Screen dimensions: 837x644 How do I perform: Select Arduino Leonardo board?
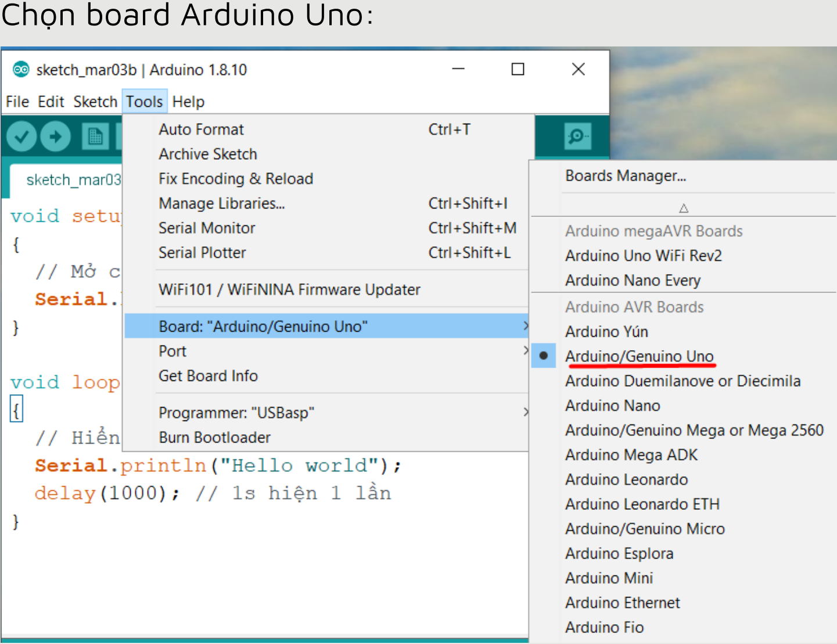(x=626, y=480)
